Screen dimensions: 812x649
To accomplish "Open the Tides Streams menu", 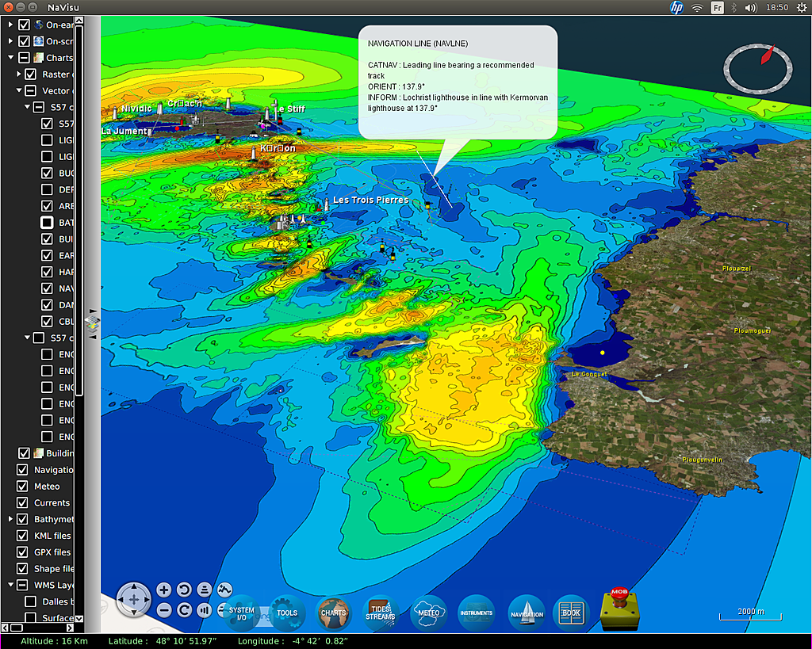I will click(381, 613).
